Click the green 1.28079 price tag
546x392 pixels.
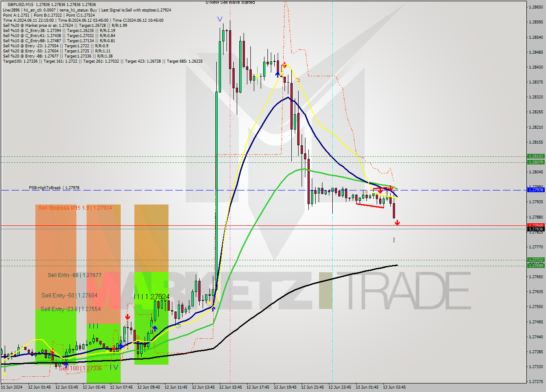coord(536,162)
